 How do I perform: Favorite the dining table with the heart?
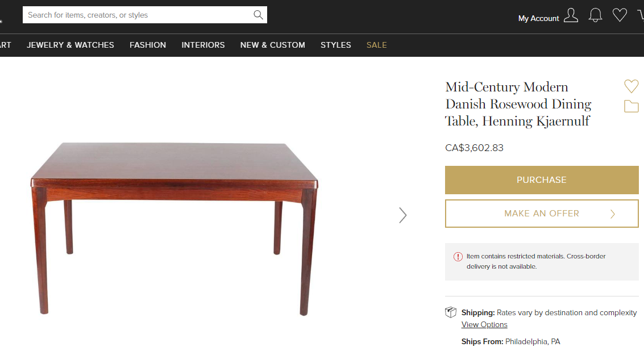click(631, 86)
